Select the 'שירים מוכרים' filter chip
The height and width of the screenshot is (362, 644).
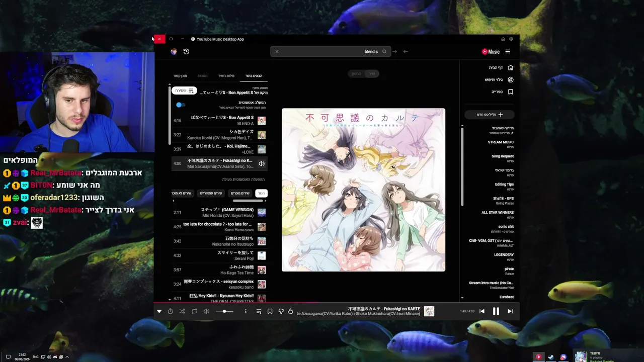pyautogui.click(x=240, y=193)
